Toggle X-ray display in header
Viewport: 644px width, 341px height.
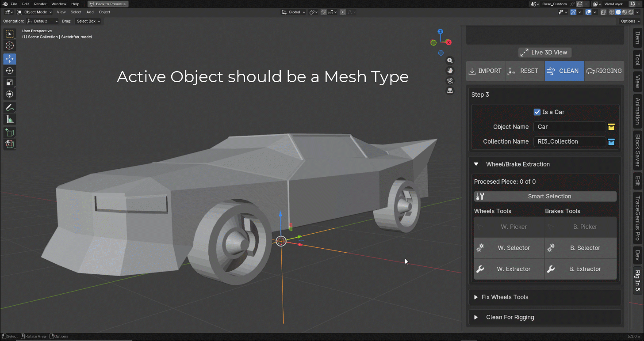(x=604, y=12)
